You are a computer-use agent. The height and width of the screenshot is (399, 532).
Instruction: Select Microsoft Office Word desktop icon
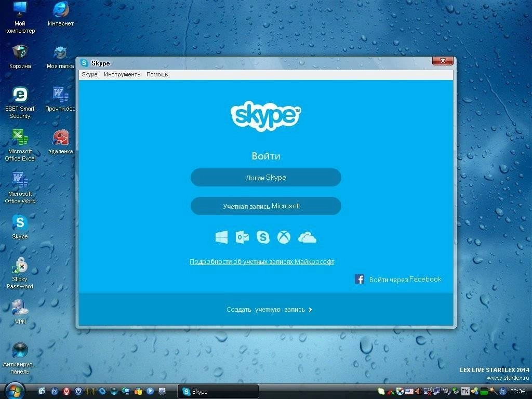tap(20, 188)
